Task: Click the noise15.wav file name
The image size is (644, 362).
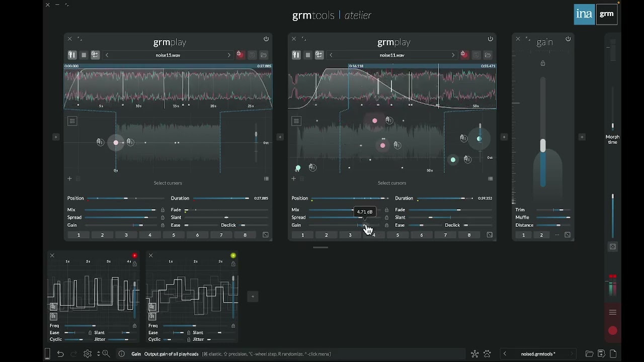Action: pos(168,55)
